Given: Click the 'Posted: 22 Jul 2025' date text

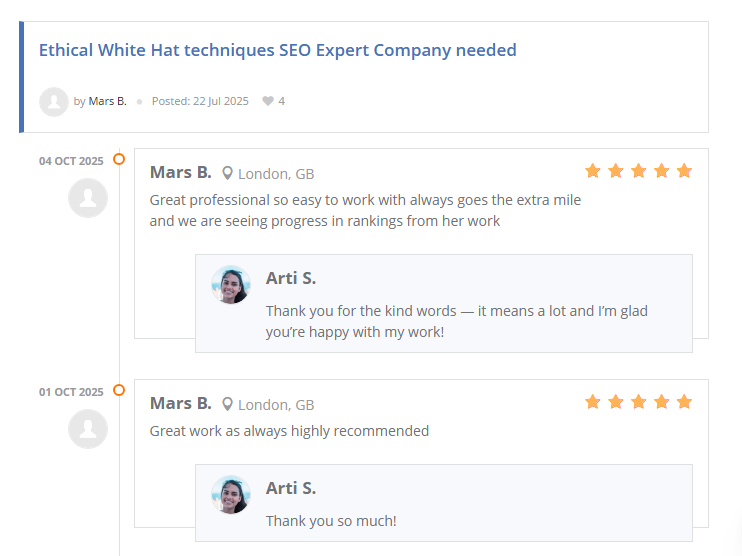Looking at the screenshot, I should [x=200, y=101].
